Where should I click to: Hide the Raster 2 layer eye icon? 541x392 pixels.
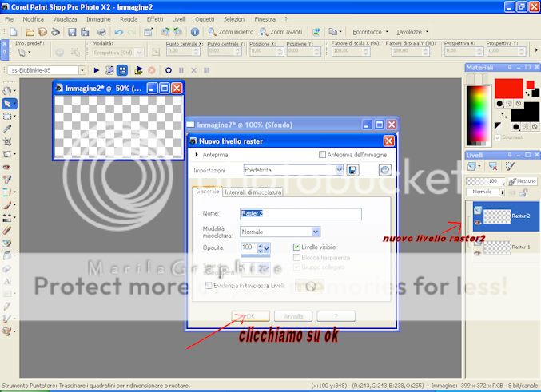click(478, 223)
